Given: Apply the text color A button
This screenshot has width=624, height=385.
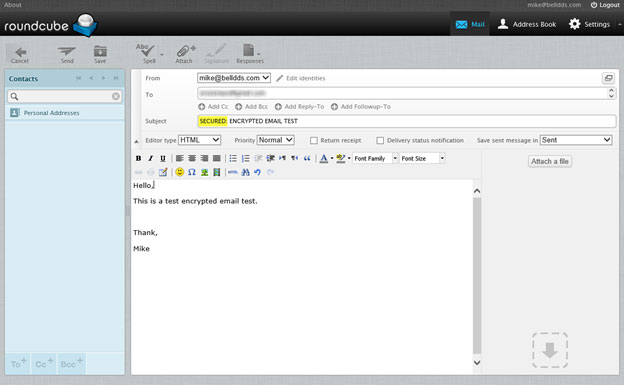Looking at the screenshot, I should coord(324,158).
